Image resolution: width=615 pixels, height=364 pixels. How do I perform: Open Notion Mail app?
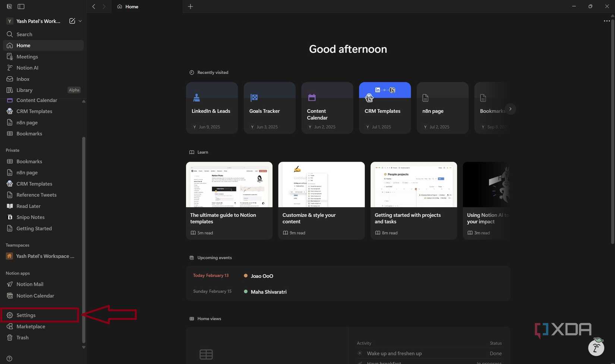[30, 284]
